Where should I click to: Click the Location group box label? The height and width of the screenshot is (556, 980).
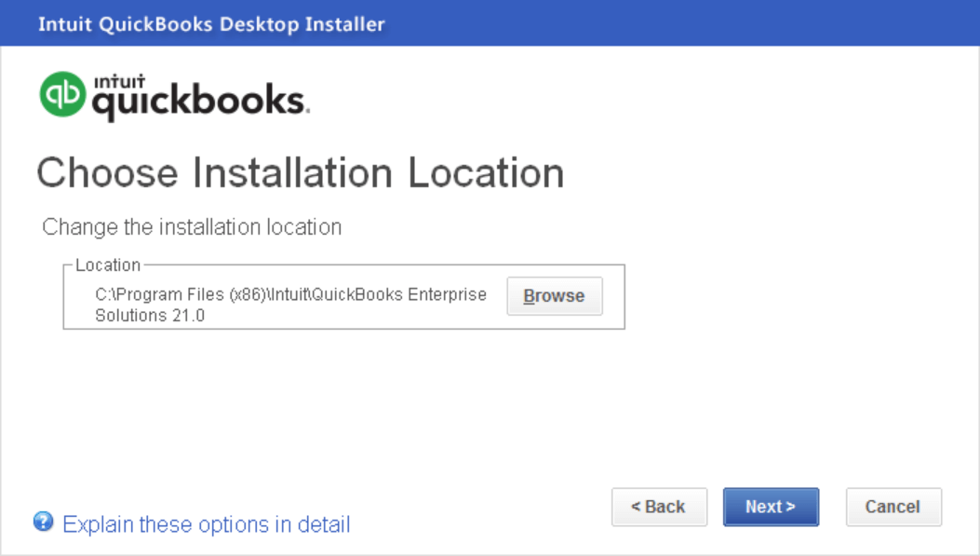[x=108, y=265]
